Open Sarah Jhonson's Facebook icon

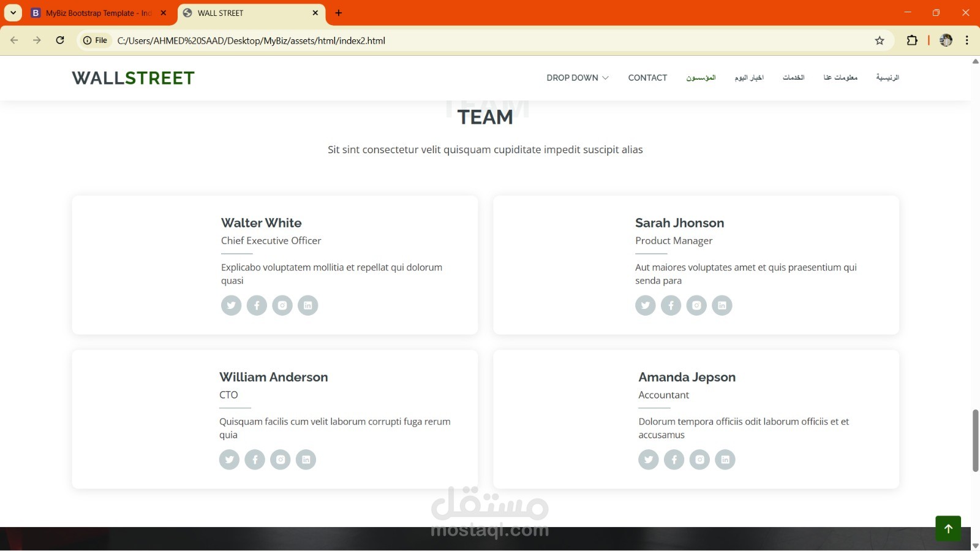(671, 305)
